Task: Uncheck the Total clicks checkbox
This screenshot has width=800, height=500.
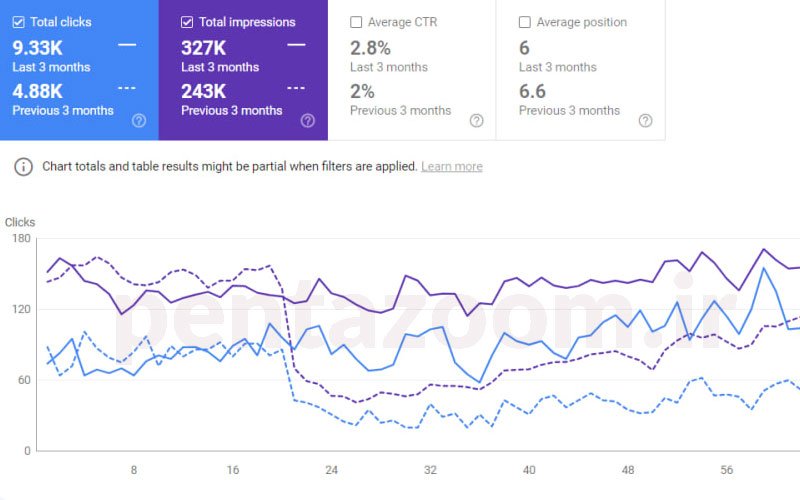Action: tap(19, 22)
